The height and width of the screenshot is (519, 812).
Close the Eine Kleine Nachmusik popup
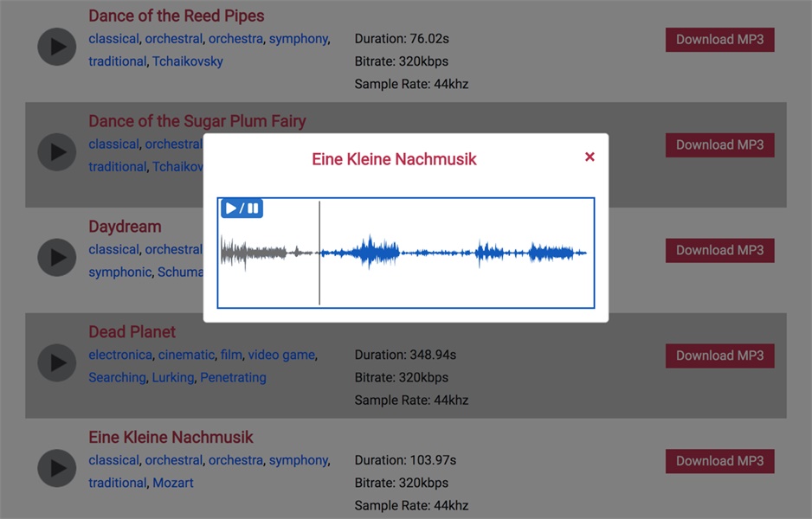click(x=590, y=157)
